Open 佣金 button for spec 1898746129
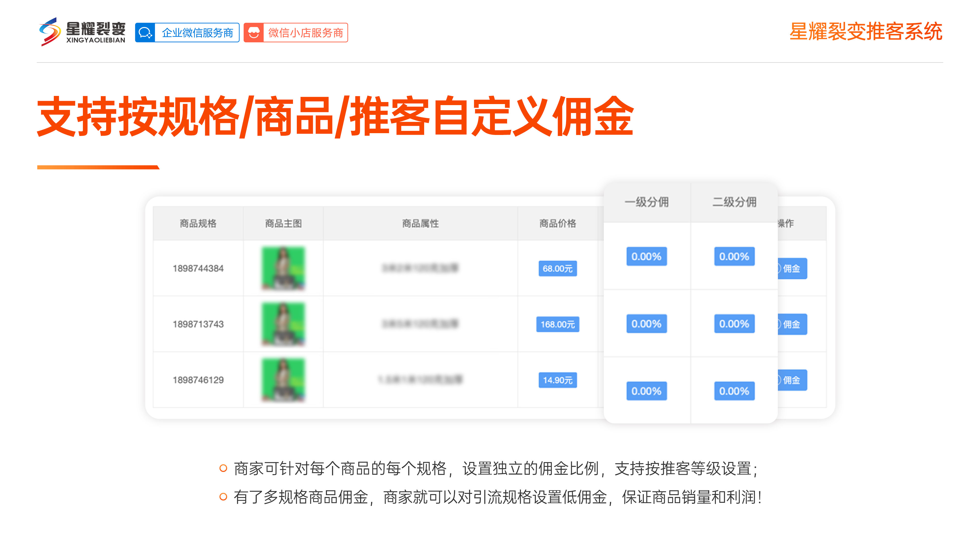This screenshot has width=980, height=551. coord(792,380)
